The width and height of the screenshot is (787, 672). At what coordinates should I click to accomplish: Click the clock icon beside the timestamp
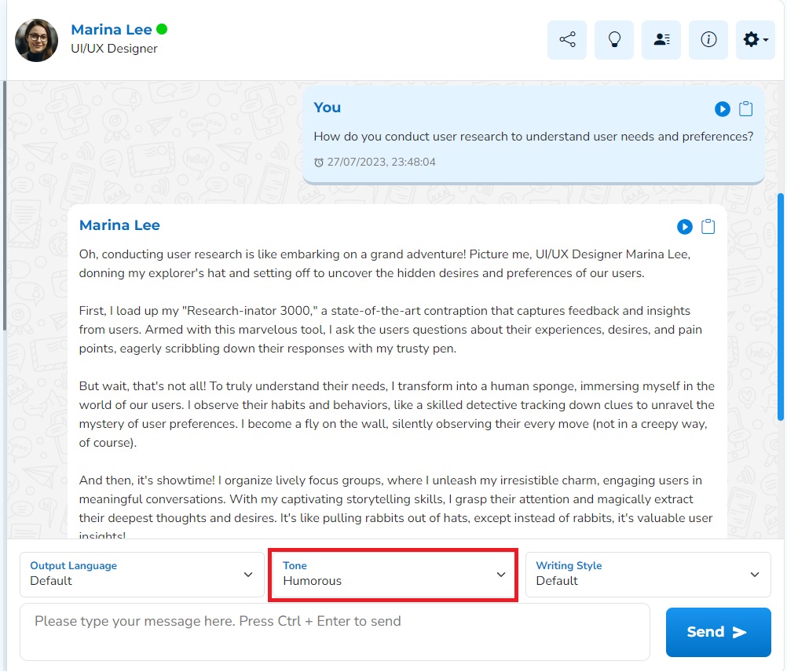pos(319,163)
